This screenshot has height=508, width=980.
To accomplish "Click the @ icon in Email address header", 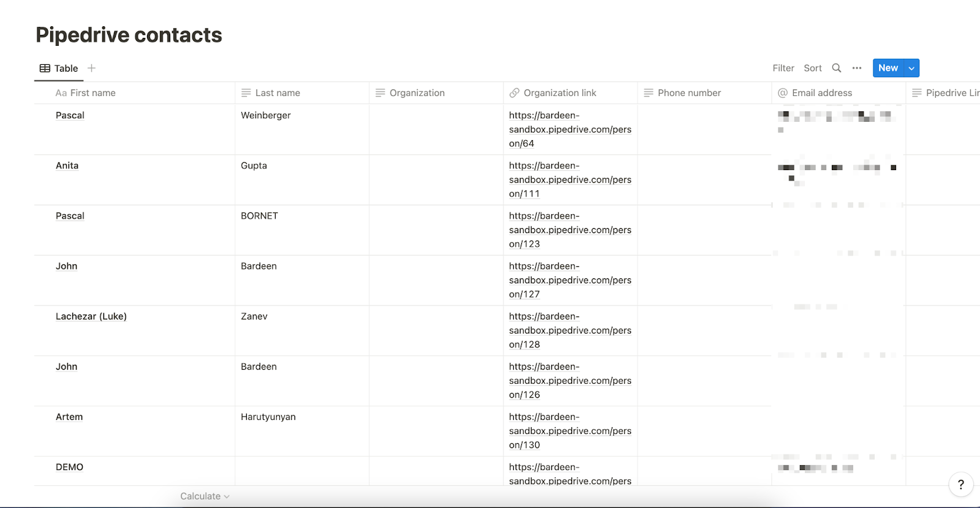I will click(x=783, y=93).
